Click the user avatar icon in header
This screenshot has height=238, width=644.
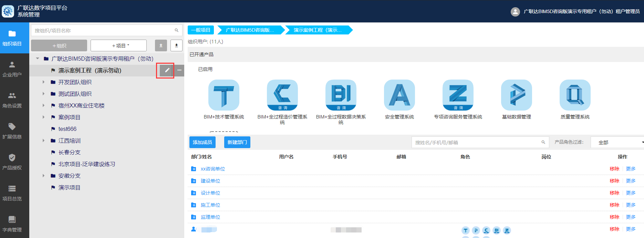click(515, 12)
